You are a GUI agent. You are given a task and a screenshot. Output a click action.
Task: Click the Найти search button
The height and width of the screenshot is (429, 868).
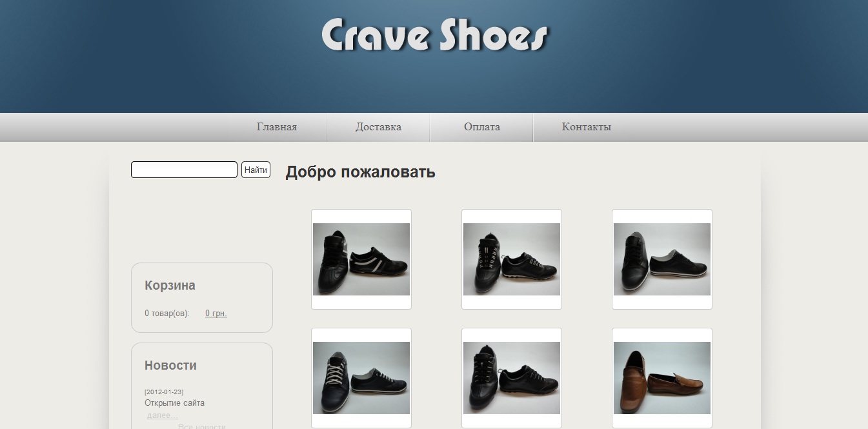pyautogui.click(x=256, y=169)
